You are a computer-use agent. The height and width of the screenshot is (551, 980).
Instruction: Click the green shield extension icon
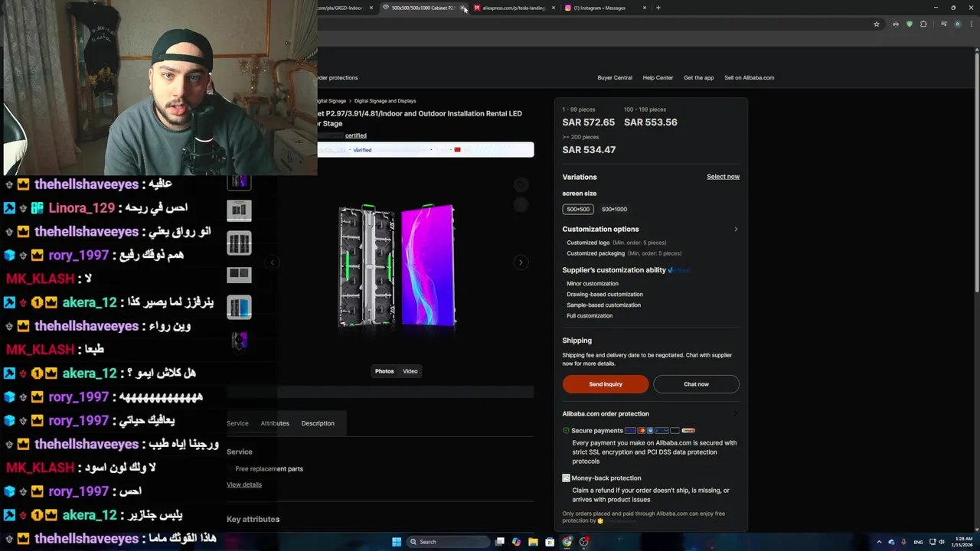[x=910, y=24]
